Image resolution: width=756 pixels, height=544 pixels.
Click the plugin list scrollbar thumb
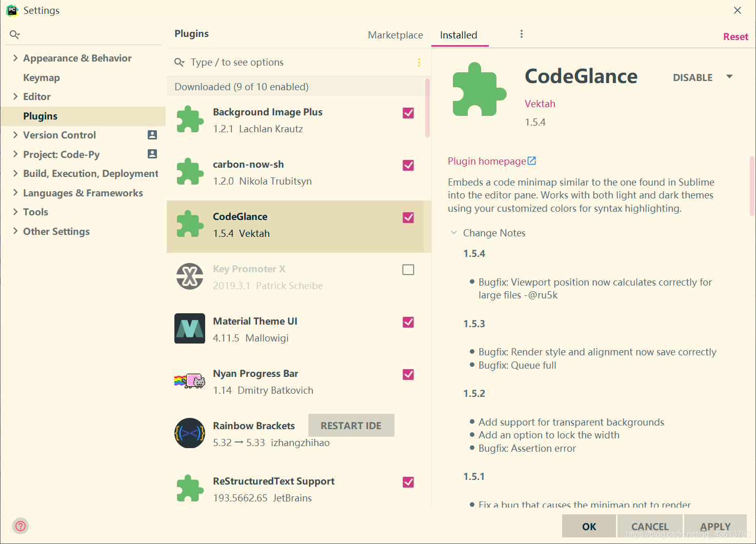(427, 108)
